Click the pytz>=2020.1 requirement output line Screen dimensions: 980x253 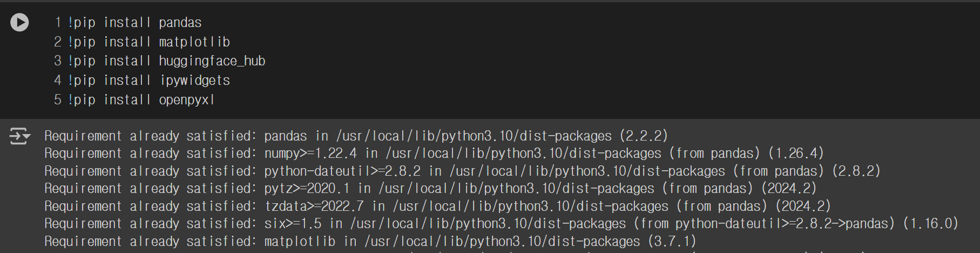(x=431, y=189)
